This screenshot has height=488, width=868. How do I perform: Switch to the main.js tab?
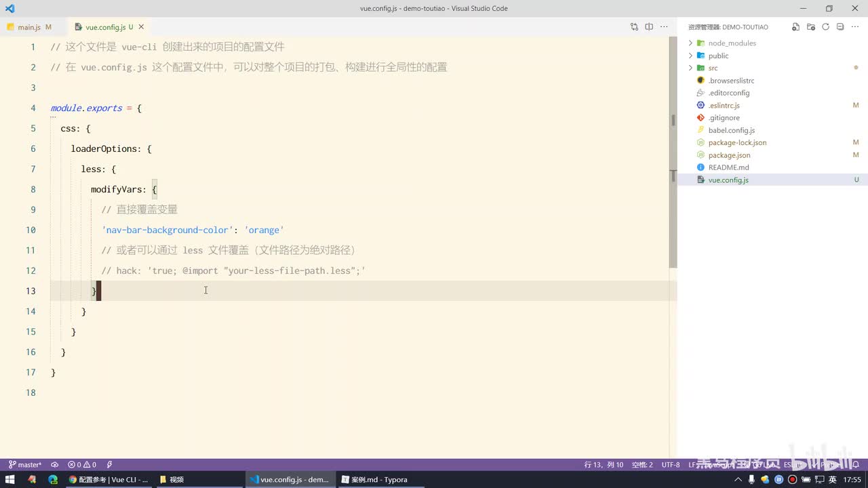click(29, 27)
